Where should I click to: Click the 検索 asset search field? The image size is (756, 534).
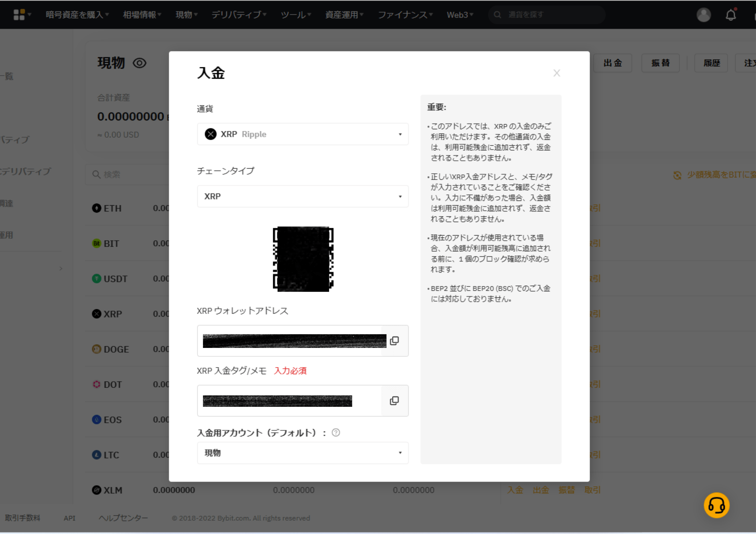[x=127, y=174]
